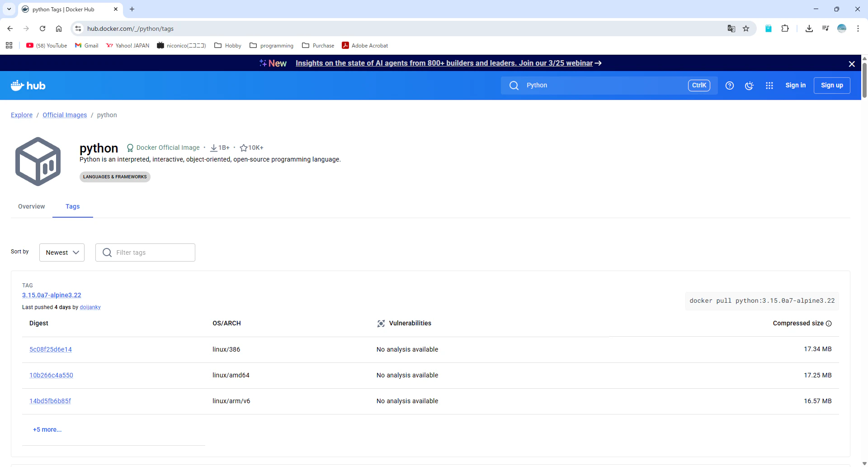Open tag 3.15.0a7-alpine3.22 link
Viewport: 868px width, 467px height.
(52, 295)
